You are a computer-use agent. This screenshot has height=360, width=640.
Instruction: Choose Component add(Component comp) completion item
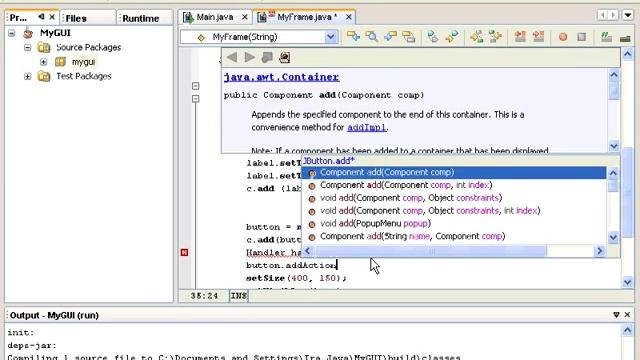click(453, 173)
